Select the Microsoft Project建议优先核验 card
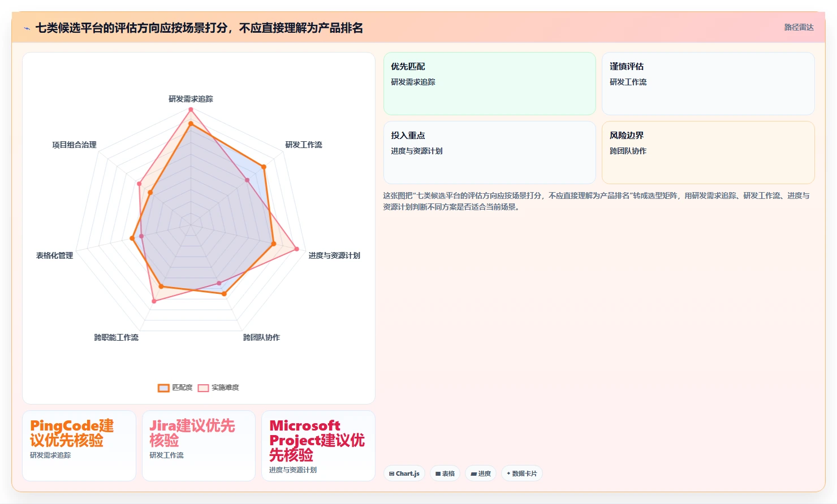The image size is (837, 504). (318, 446)
